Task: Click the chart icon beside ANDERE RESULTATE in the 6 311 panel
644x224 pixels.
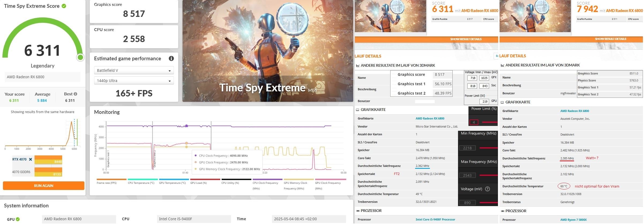Action: (x=358, y=65)
